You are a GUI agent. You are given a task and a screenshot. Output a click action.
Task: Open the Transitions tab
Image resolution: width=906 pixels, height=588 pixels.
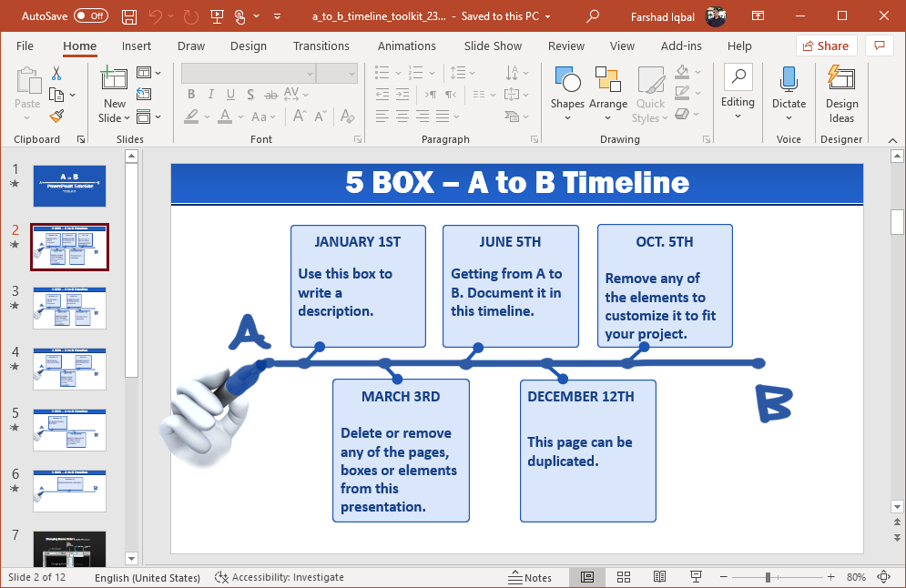coord(321,46)
